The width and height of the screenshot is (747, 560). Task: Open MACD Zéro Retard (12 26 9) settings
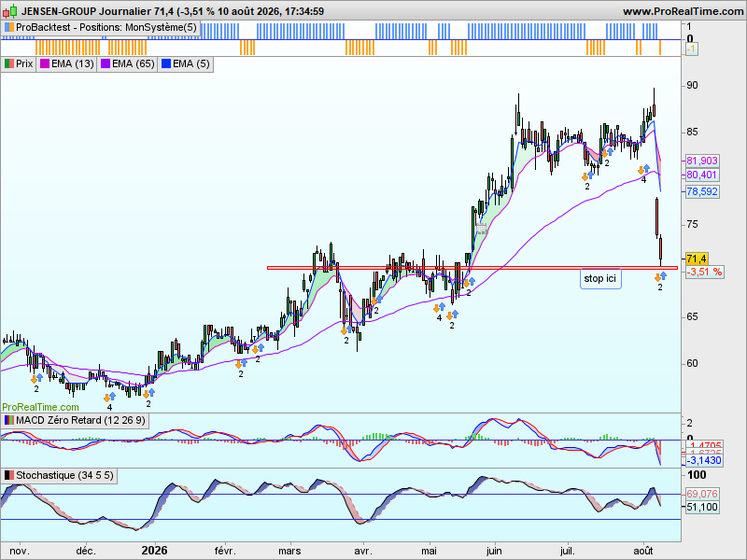click(75, 421)
